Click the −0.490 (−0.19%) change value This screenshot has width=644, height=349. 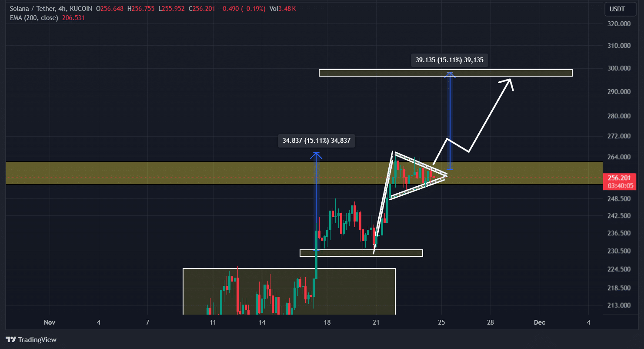point(241,9)
